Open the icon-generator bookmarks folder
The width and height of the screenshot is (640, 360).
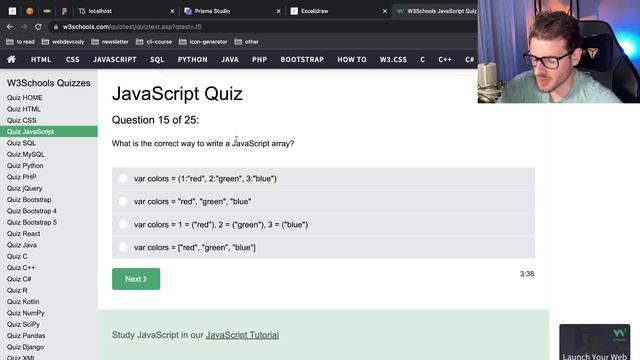(203, 42)
